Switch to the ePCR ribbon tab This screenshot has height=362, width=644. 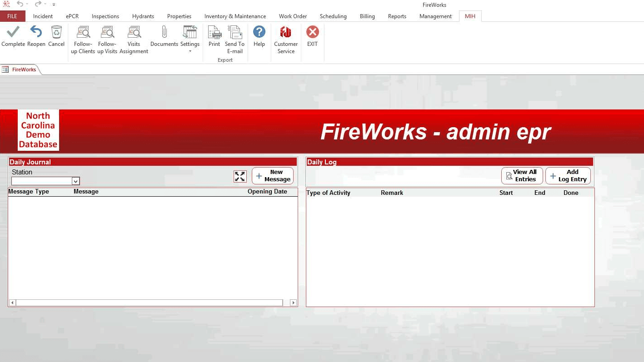(x=72, y=16)
